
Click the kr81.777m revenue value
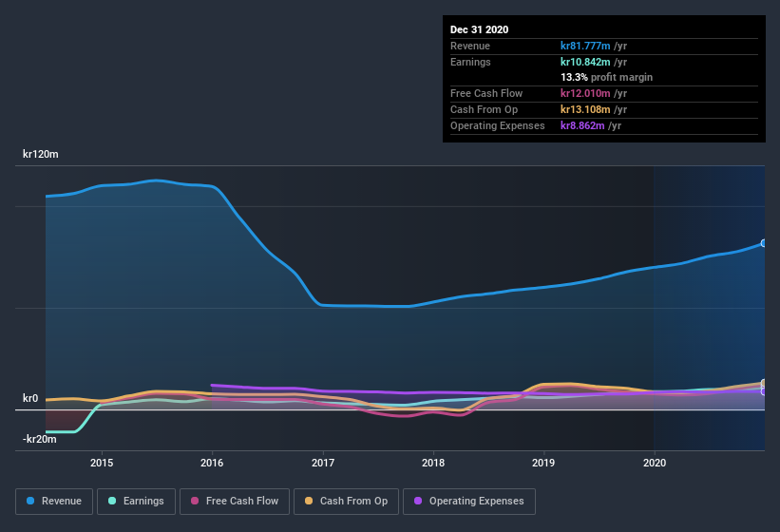coord(585,46)
